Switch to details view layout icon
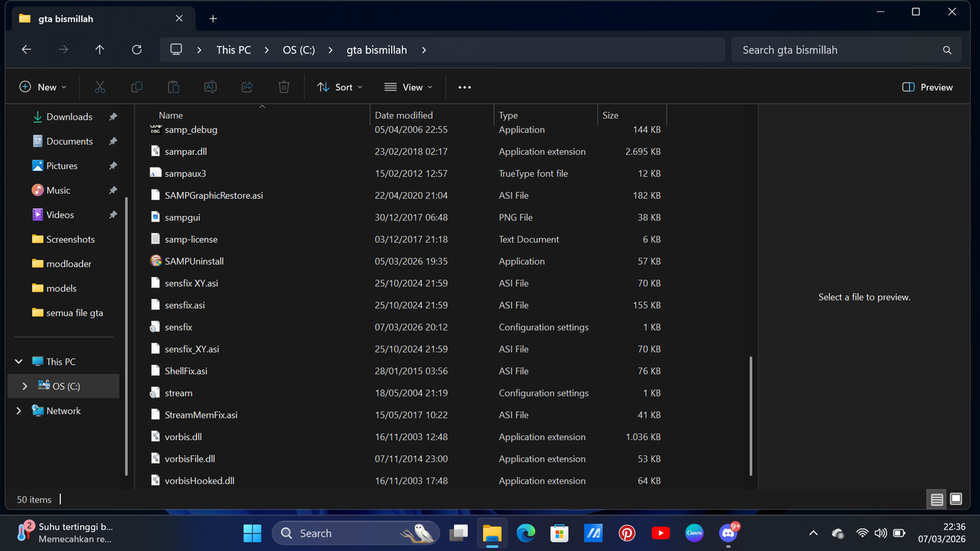980x551 pixels. click(x=937, y=500)
